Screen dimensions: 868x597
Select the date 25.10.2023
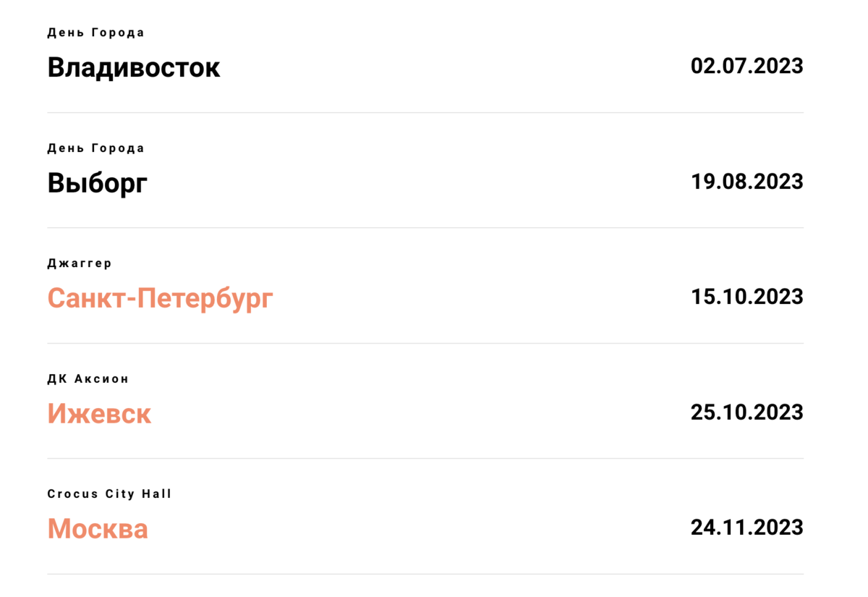pos(747,412)
